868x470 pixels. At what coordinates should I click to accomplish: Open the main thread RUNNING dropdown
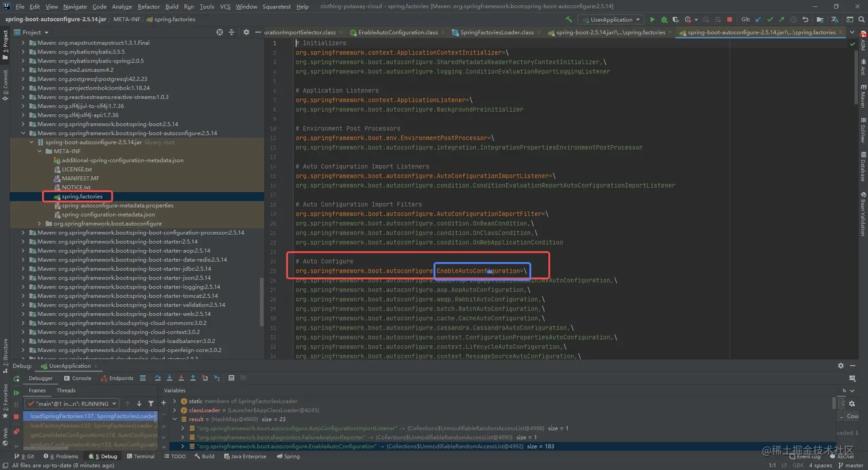click(x=72, y=404)
